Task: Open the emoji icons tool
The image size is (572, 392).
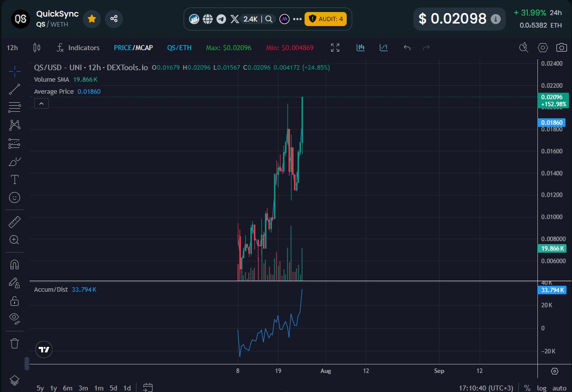Action: [x=15, y=198]
